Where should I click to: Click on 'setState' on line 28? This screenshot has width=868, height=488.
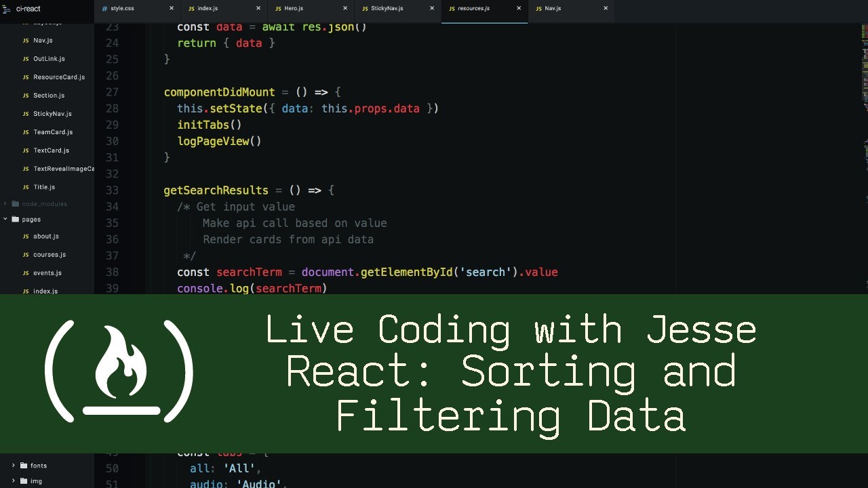point(236,108)
